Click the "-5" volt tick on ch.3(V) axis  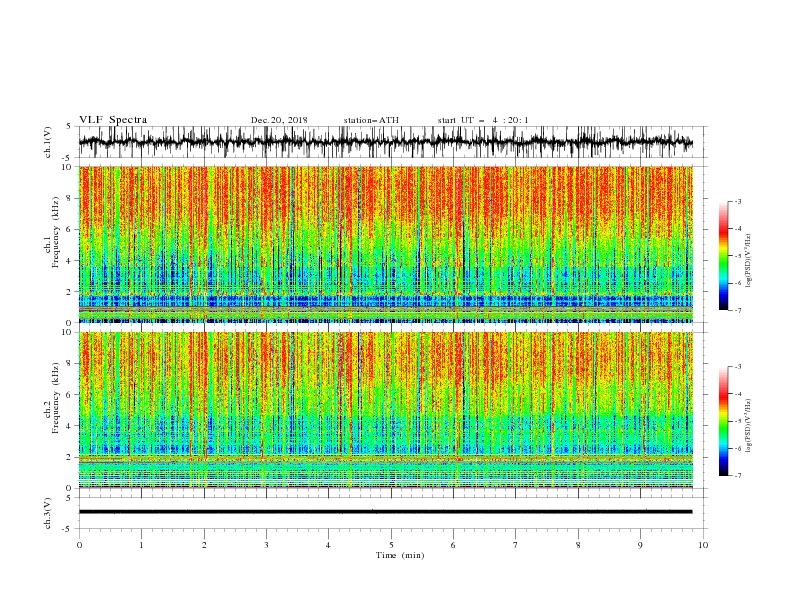(x=67, y=529)
